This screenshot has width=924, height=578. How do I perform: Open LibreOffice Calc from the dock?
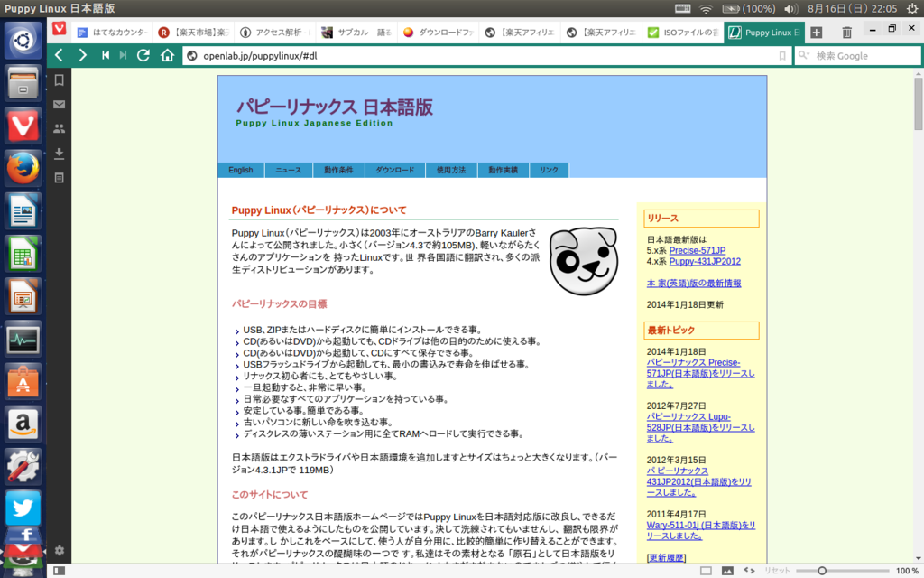(23, 254)
